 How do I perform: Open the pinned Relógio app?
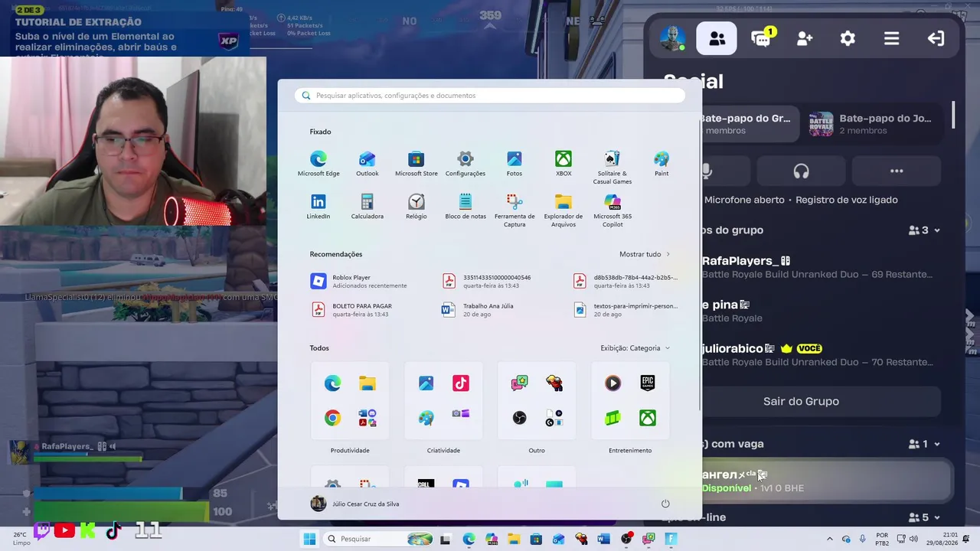click(416, 207)
